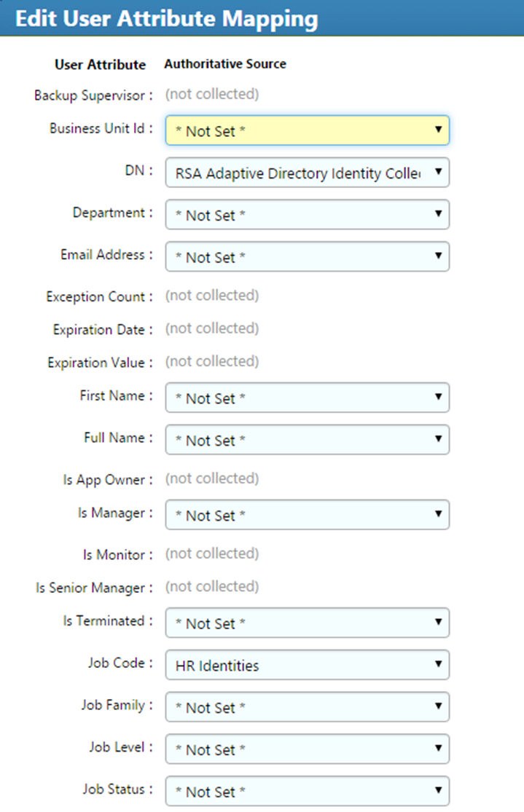The height and width of the screenshot is (812, 524).
Task: Open the combo box showing HR Identities
Action: point(306,665)
